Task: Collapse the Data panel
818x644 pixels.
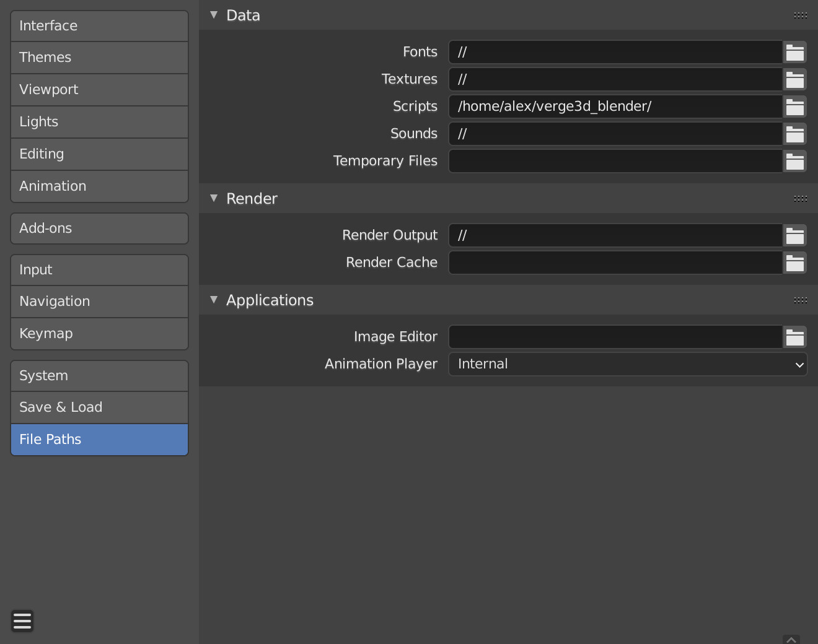Action: coord(214,15)
